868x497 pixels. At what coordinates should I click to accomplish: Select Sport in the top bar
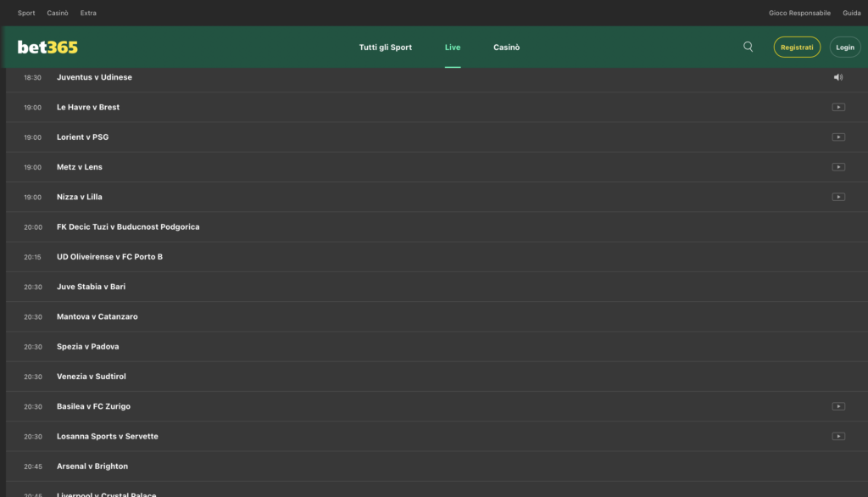coord(26,13)
